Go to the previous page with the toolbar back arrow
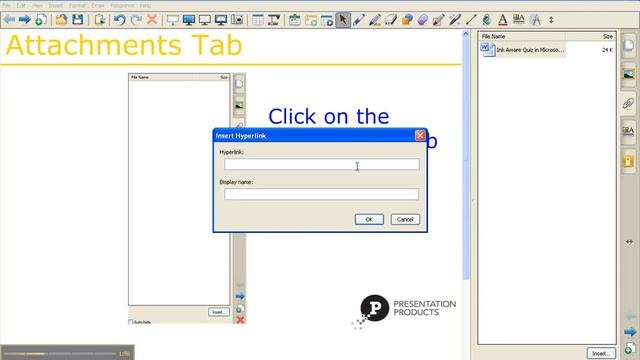 9,19
